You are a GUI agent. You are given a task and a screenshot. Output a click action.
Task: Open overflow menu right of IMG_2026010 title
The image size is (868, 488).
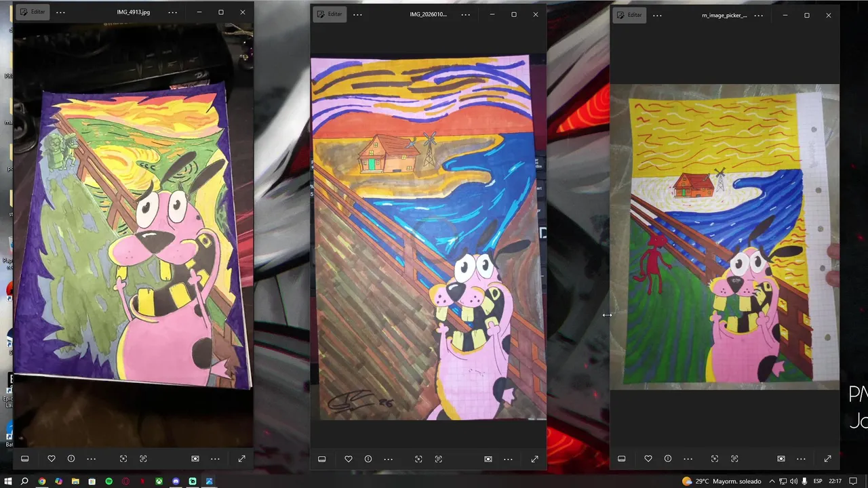point(466,14)
